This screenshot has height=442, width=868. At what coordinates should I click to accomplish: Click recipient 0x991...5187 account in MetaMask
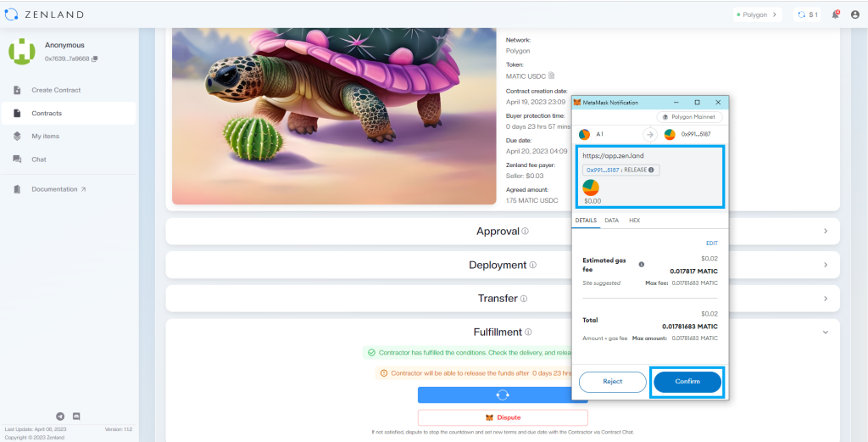click(687, 134)
